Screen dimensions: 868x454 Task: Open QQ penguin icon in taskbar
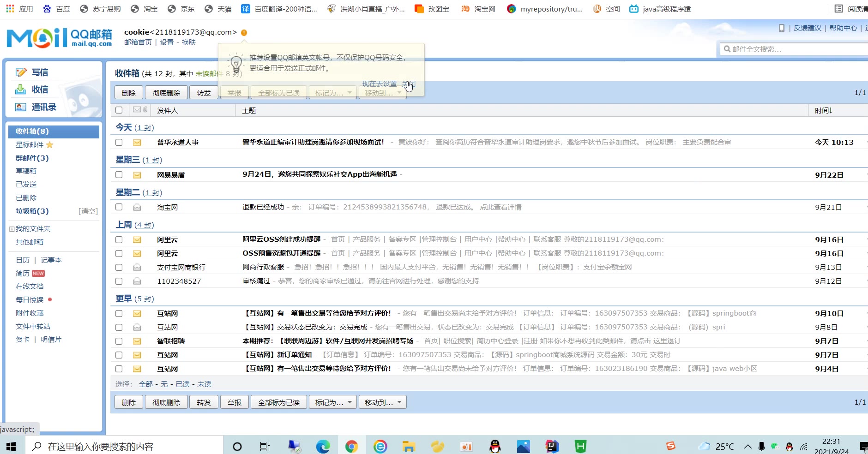(495, 446)
